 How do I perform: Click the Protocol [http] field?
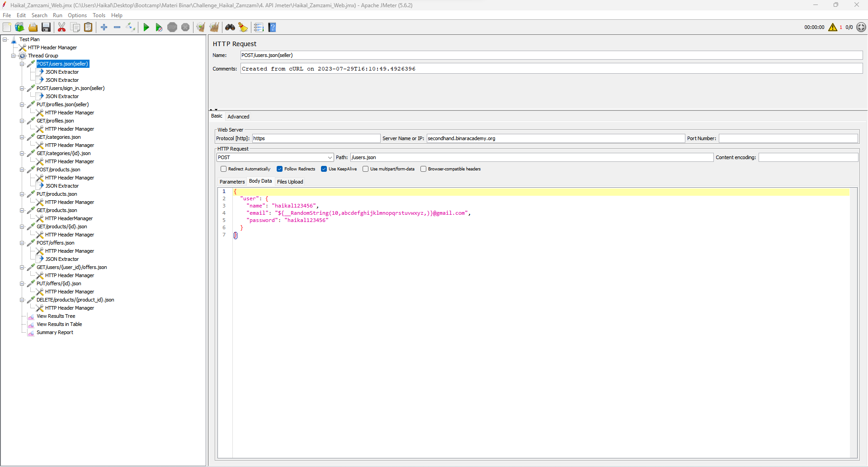[x=316, y=138]
